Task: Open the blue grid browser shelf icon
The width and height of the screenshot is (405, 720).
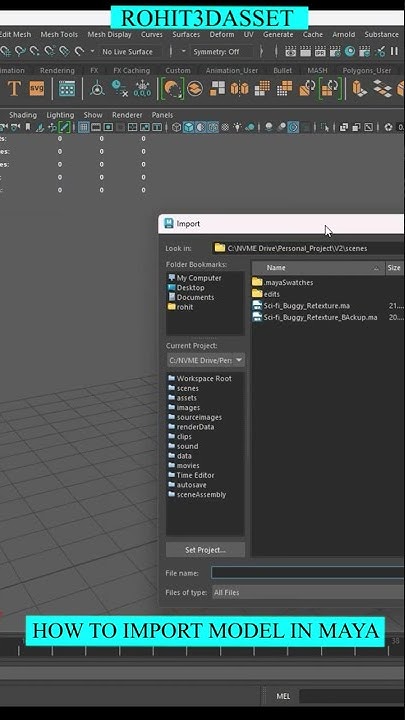Action: [67, 88]
